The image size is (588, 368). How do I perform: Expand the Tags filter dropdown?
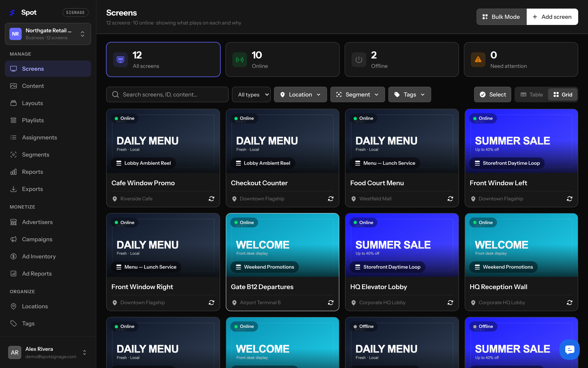pos(410,94)
